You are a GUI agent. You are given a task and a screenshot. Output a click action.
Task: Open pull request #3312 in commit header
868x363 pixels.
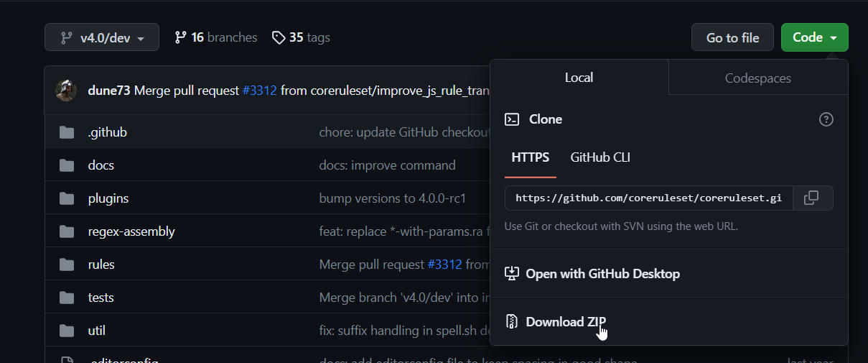pos(259,91)
